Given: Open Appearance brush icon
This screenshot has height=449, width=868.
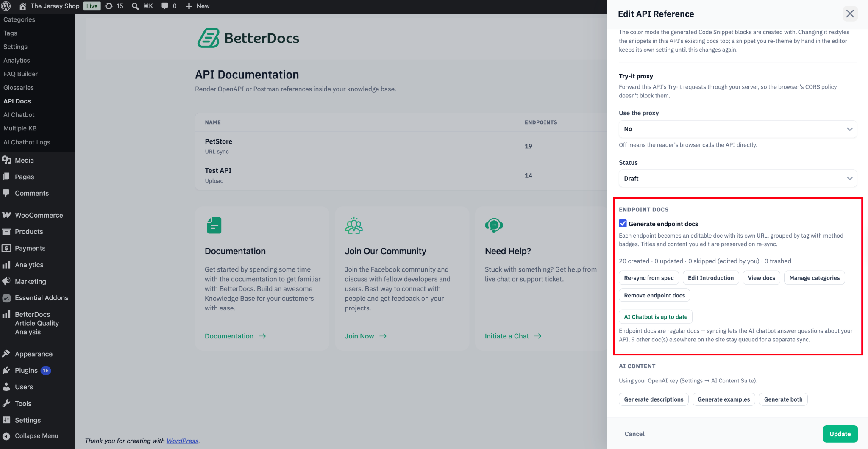Looking at the screenshot, I should 6,354.
